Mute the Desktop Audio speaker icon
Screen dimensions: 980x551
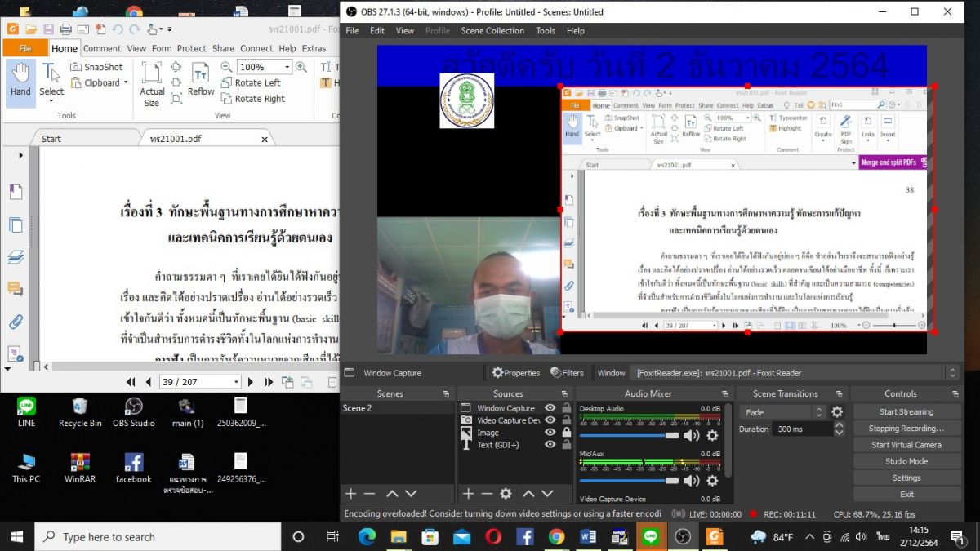pos(691,435)
